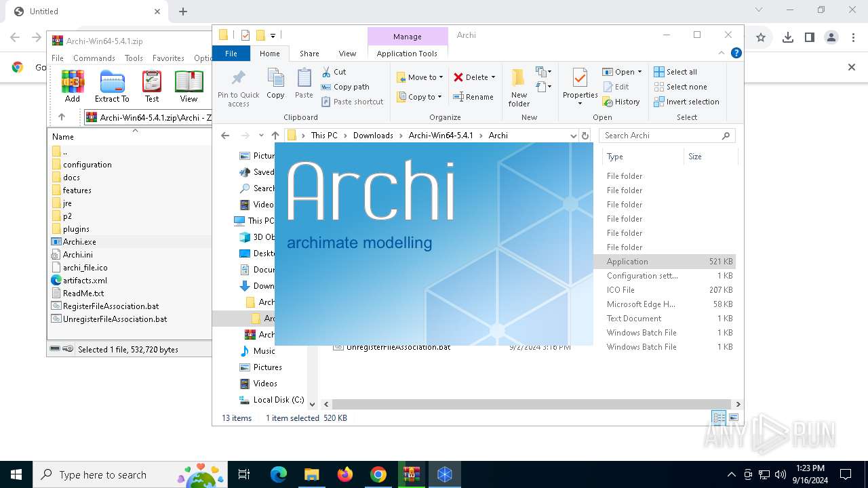
Task: Open the Delete dropdown arrow
Action: coord(493,77)
